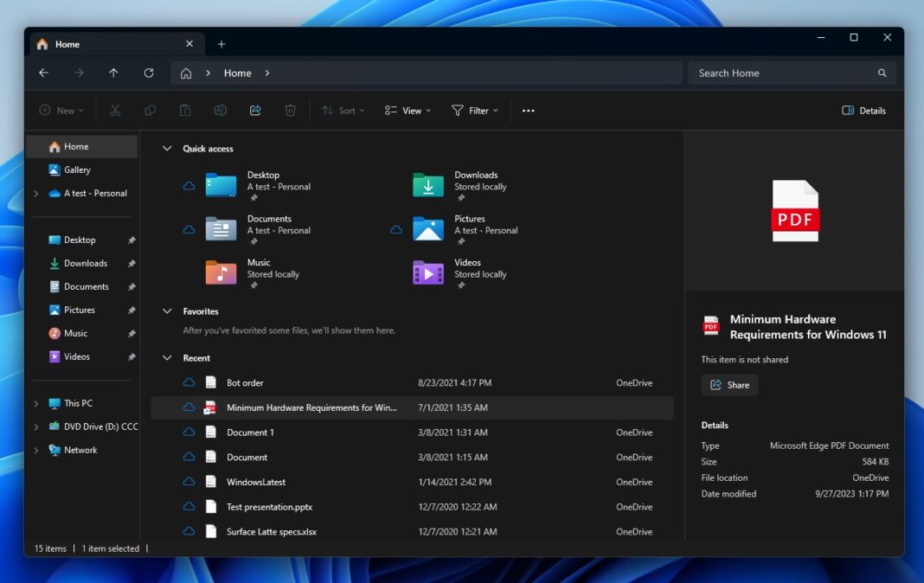Viewport: 924px width, 583px height.
Task: Unpin Desktop from the sidebar
Action: coord(132,240)
